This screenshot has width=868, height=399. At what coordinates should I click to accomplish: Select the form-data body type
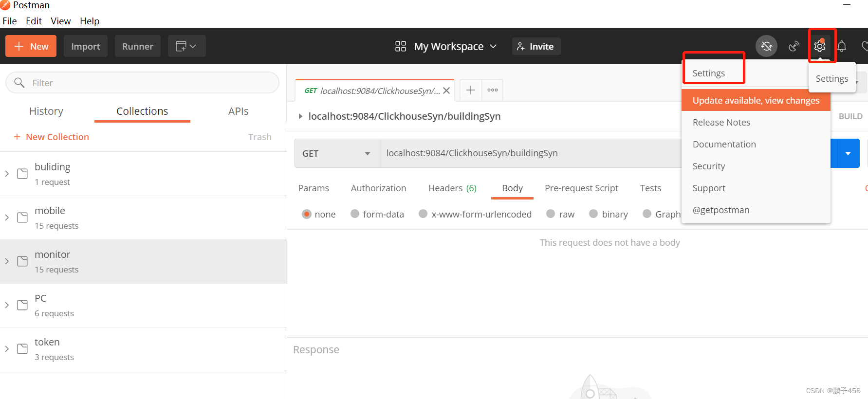pyautogui.click(x=355, y=214)
